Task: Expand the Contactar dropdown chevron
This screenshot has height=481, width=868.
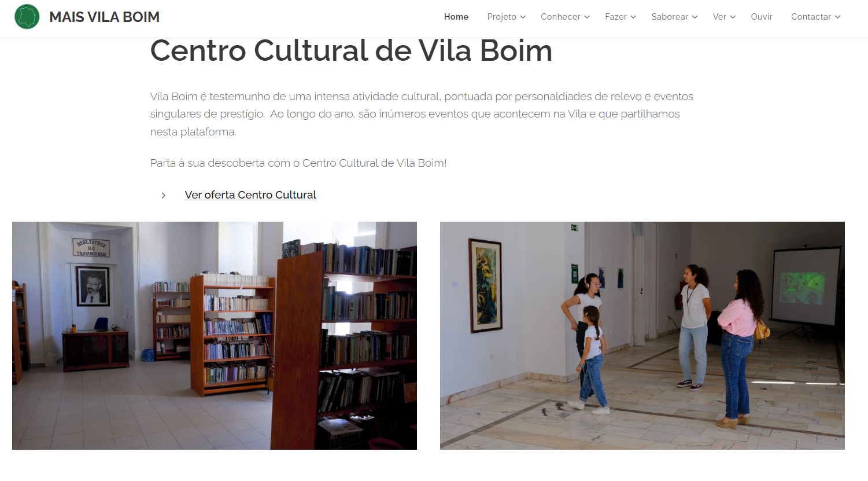Action: (x=837, y=17)
